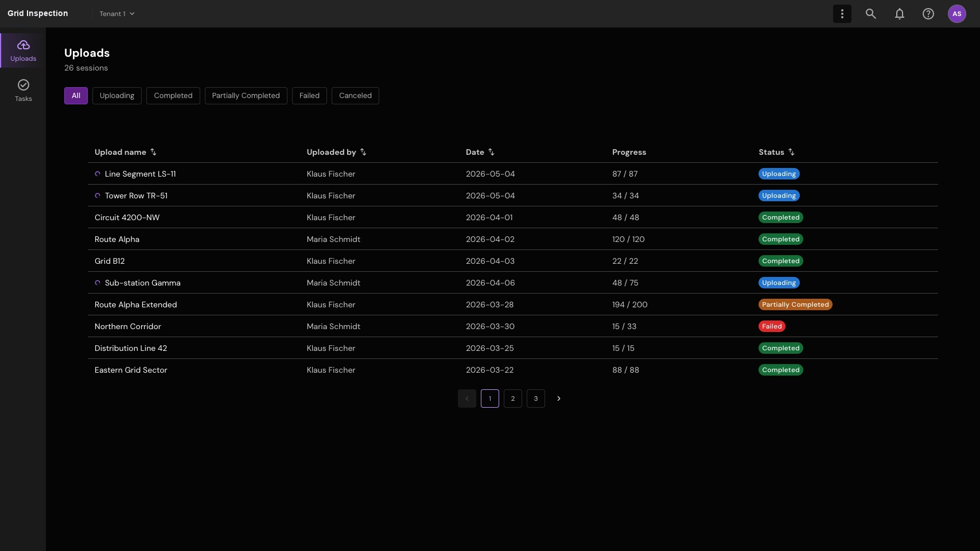Filter by Failed sessions
The height and width of the screenshot is (551, 980).
309,96
